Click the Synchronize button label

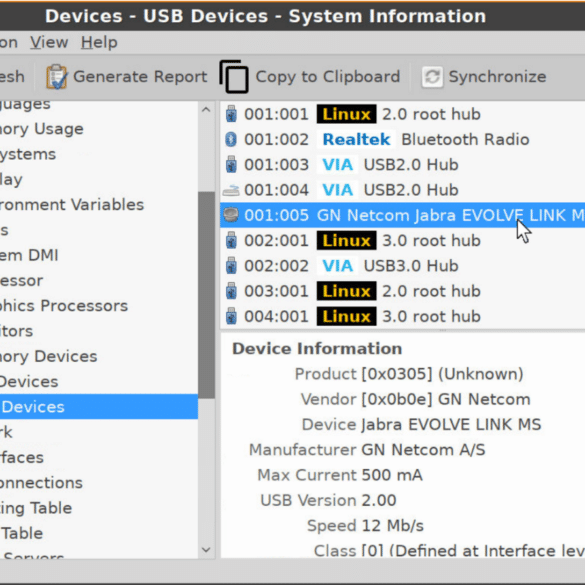(497, 76)
